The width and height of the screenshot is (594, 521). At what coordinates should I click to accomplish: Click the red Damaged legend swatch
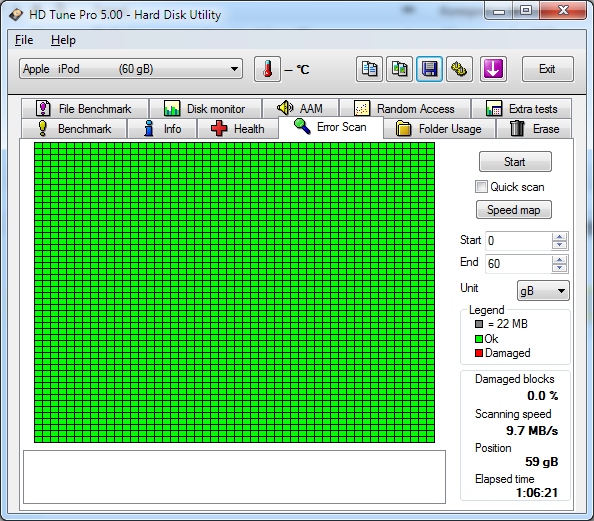tap(479, 353)
